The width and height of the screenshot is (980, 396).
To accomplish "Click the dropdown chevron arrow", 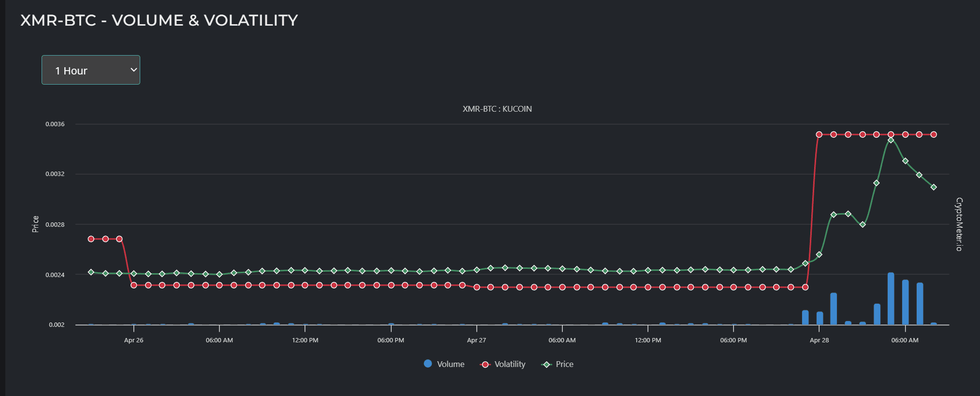I will pyautogui.click(x=134, y=70).
